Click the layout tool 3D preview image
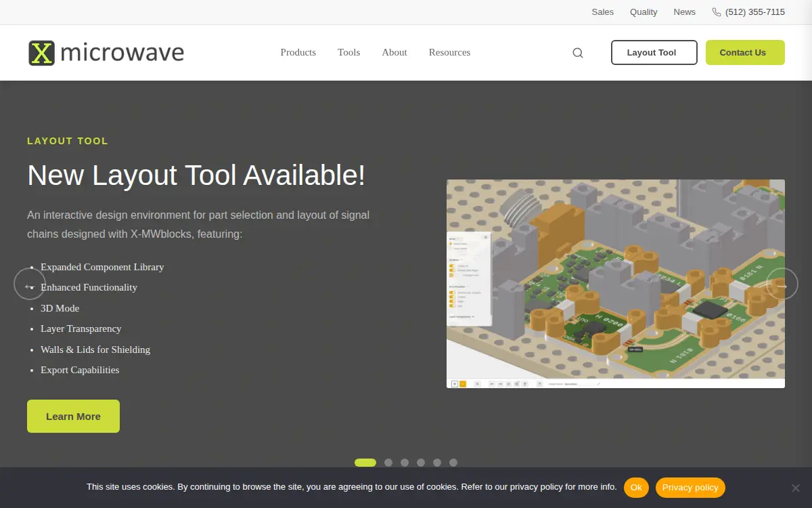 point(616,284)
